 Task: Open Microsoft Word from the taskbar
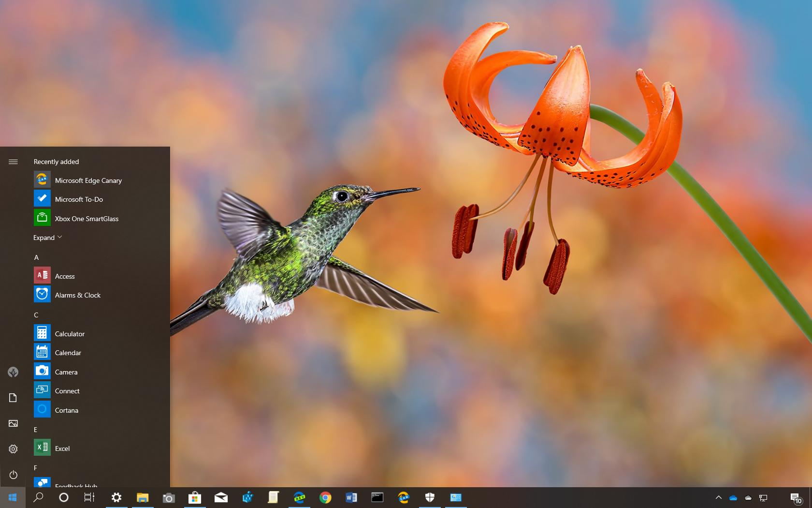pyautogui.click(x=351, y=497)
